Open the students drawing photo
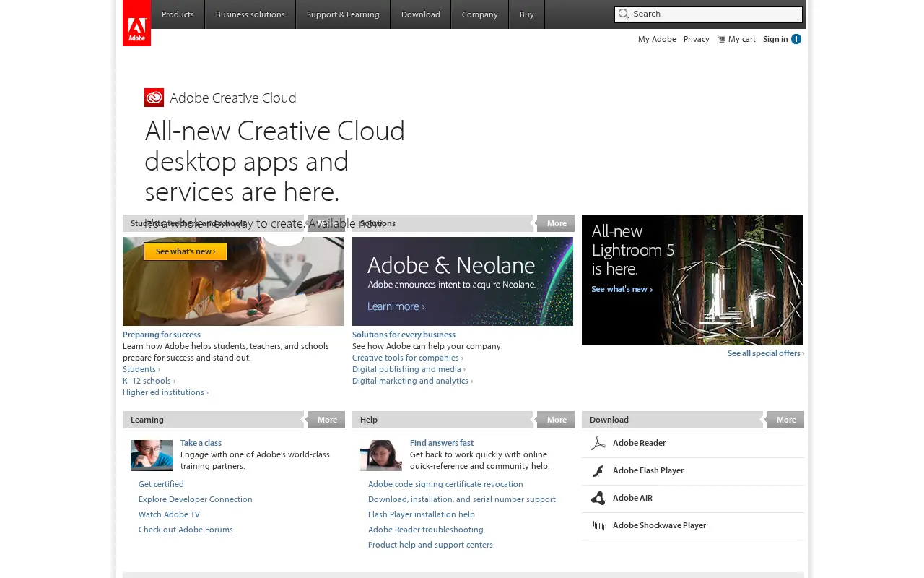The width and height of the screenshot is (924, 578). point(233,281)
